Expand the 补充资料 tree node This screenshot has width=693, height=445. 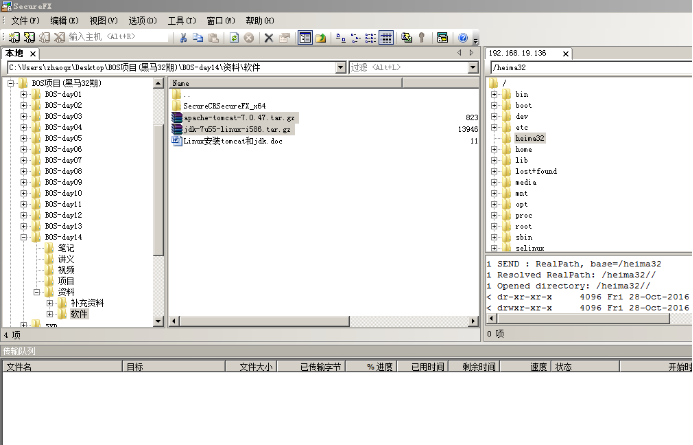pos(50,303)
